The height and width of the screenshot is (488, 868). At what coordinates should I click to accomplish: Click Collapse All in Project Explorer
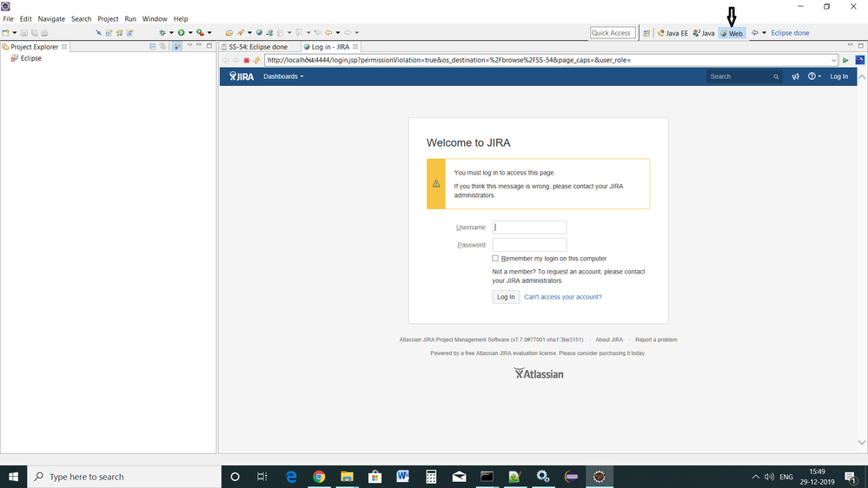pyautogui.click(x=152, y=47)
